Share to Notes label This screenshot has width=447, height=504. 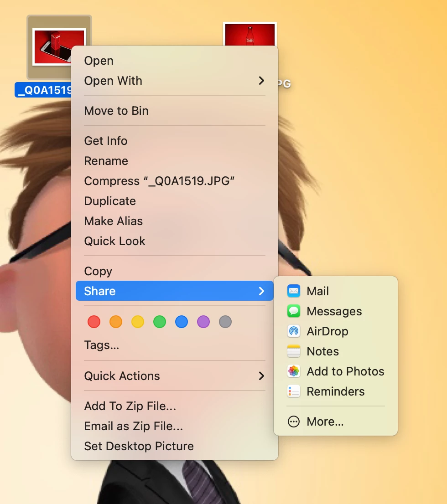[x=323, y=351]
